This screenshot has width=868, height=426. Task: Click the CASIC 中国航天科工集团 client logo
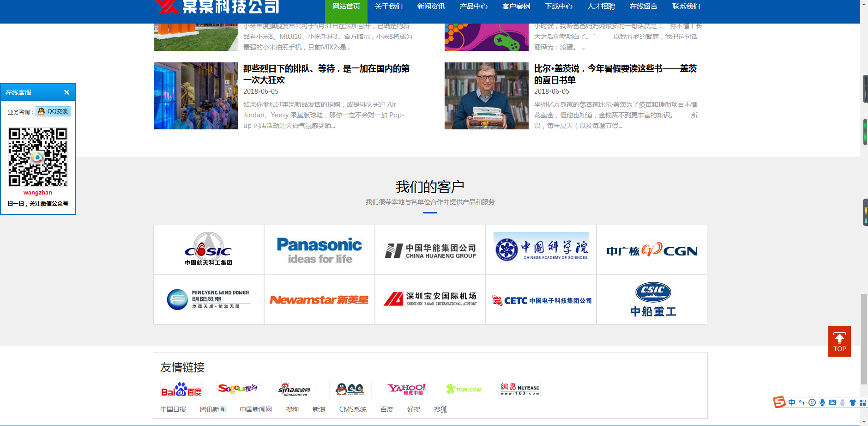(209, 250)
